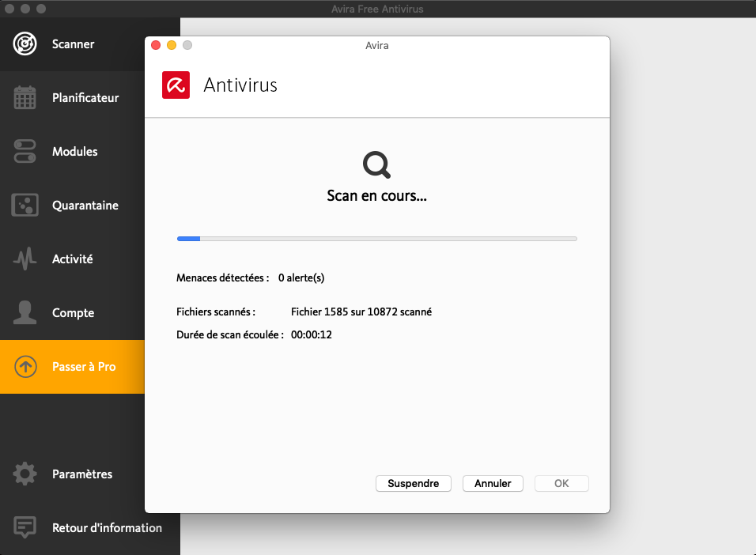Screen dimensions: 756x555
Task: Click the Quarantaine box icon
Action: (x=25, y=205)
